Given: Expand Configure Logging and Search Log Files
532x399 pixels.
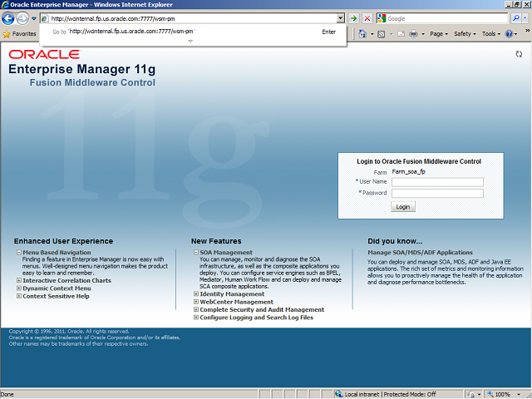Looking at the screenshot, I should tap(196, 318).
